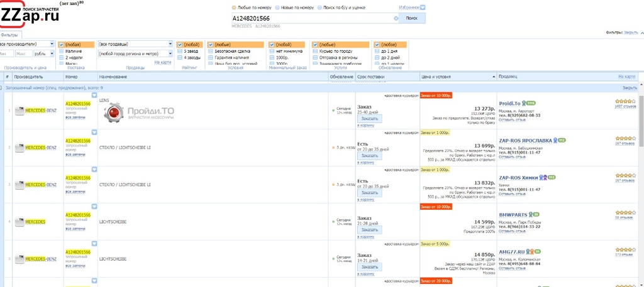Select 'Любые по номеру' radio option

(234, 8)
